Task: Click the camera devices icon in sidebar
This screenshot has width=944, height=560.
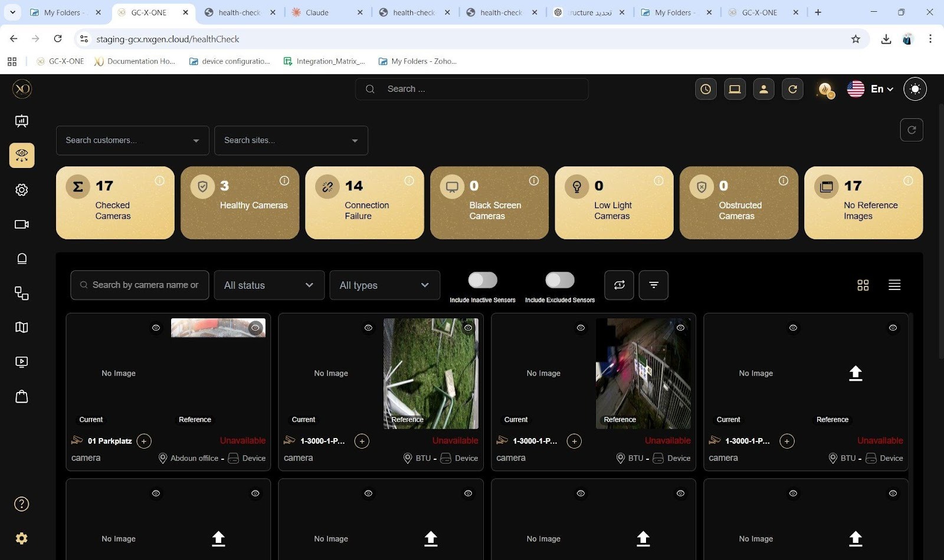Action: tap(22, 225)
